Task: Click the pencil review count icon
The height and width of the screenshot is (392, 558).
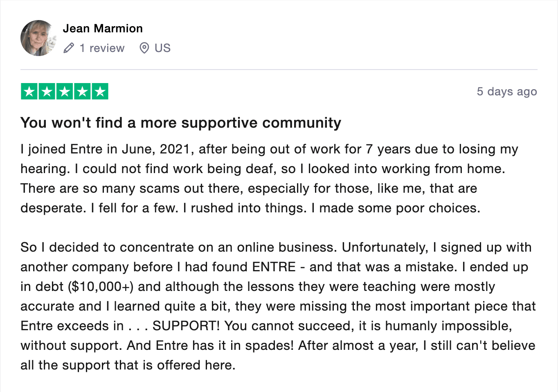Action: [69, 48]
